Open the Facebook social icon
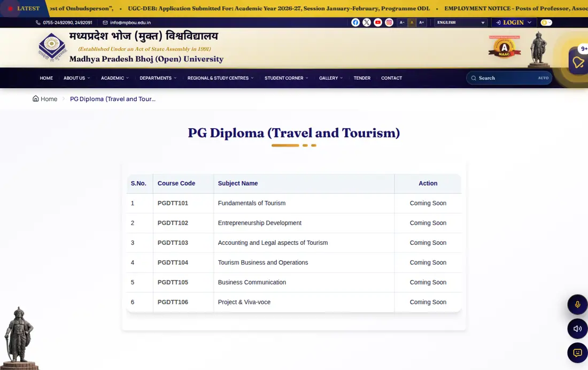This screenshot has height=370, width=588. 355,22
